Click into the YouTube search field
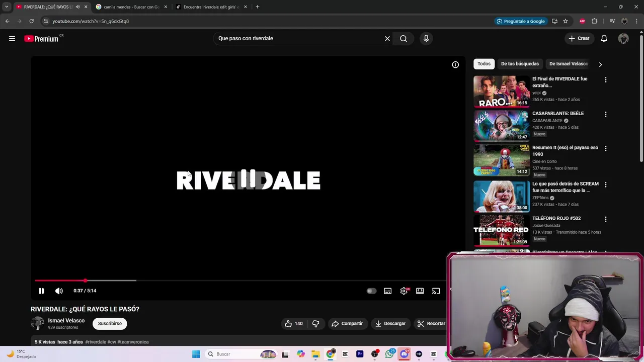644x362 pixels. pyautogui.click(x=299, y=39)
